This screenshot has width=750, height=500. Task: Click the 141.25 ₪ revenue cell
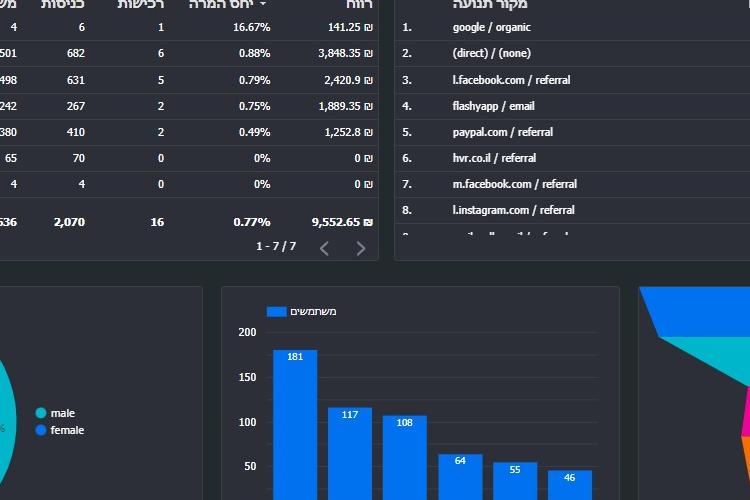pyautogui.click(x=350, y=27)
